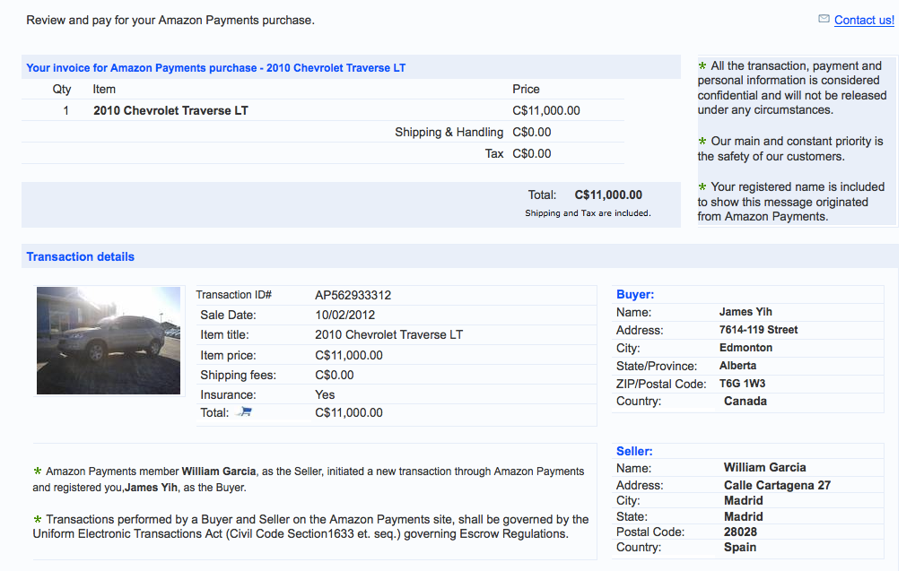Click the Shipping and Tax are included note
The height and width of the screenshot is (571, 924).
588,213
